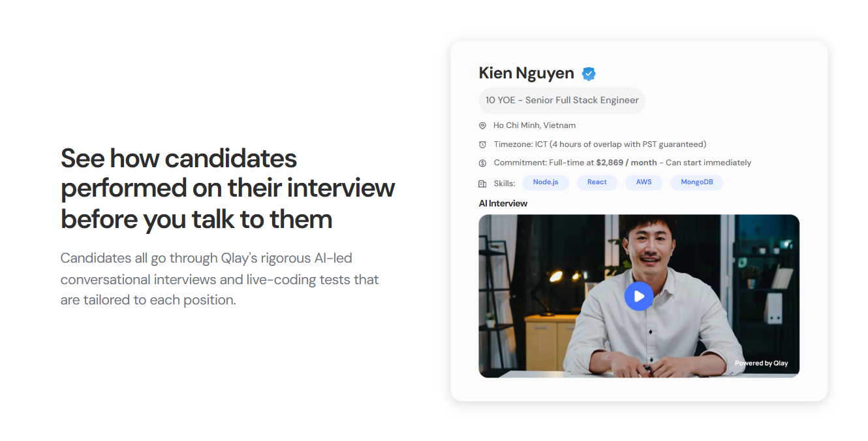The height and width of the screenshot is (441, 868).
Task: Click the Ho Chi Minh, Vietnam location text
Action: pos(535,125)
